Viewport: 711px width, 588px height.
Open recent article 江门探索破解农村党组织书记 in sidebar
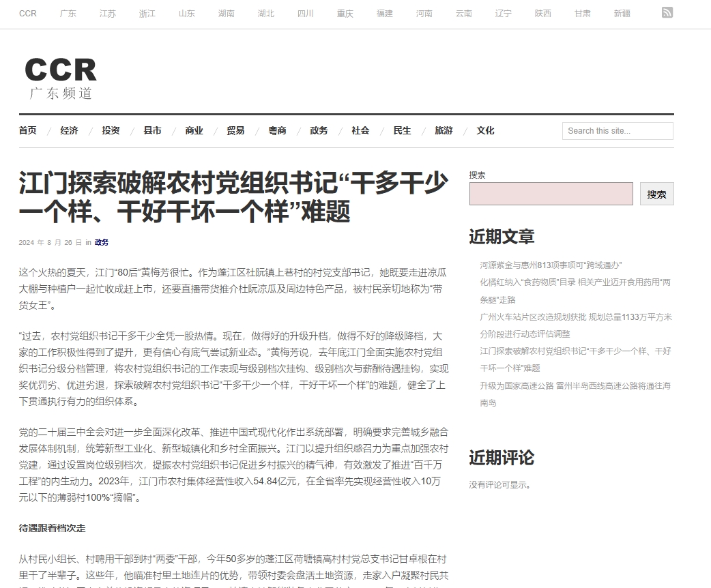click(x=575, y=359)
